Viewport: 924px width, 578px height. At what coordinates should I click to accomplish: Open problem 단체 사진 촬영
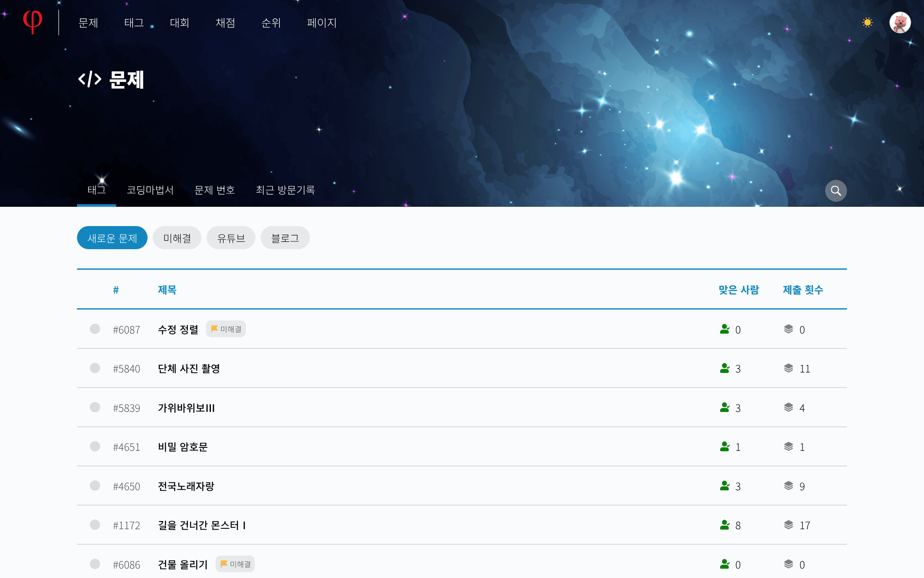tap(189, 369)
